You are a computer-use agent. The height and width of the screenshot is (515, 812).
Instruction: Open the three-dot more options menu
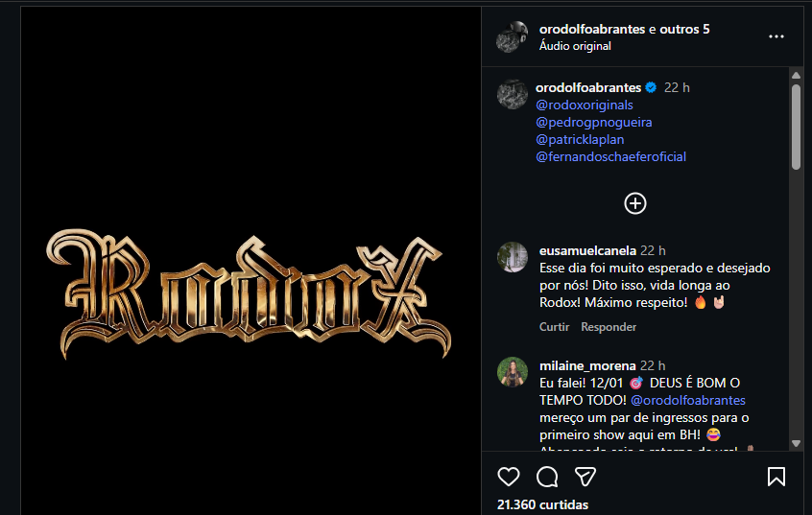tap(776, 36)
